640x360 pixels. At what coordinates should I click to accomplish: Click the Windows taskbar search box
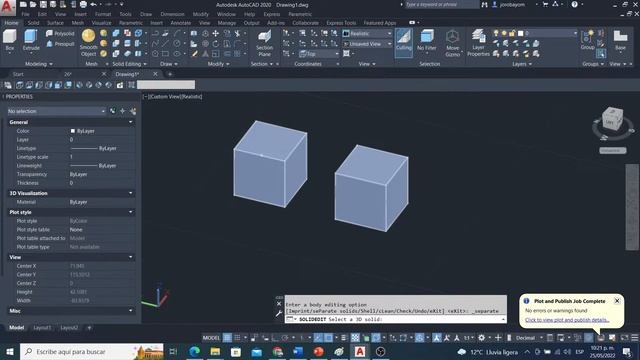[x=92, y=351]
